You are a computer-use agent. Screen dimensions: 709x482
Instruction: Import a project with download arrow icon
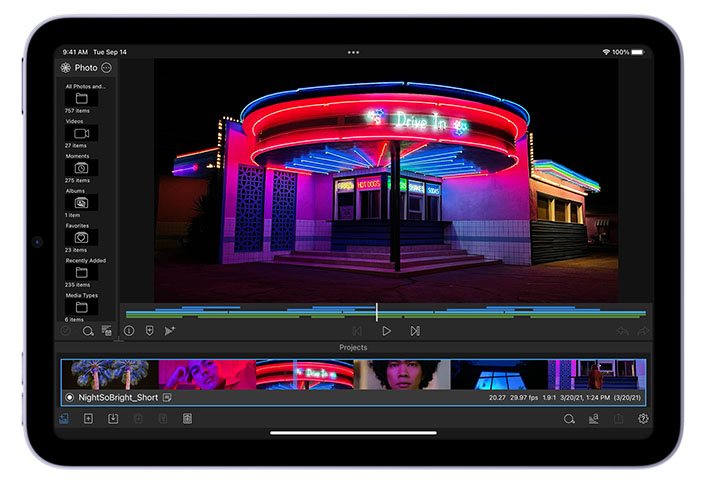(113, 419)
